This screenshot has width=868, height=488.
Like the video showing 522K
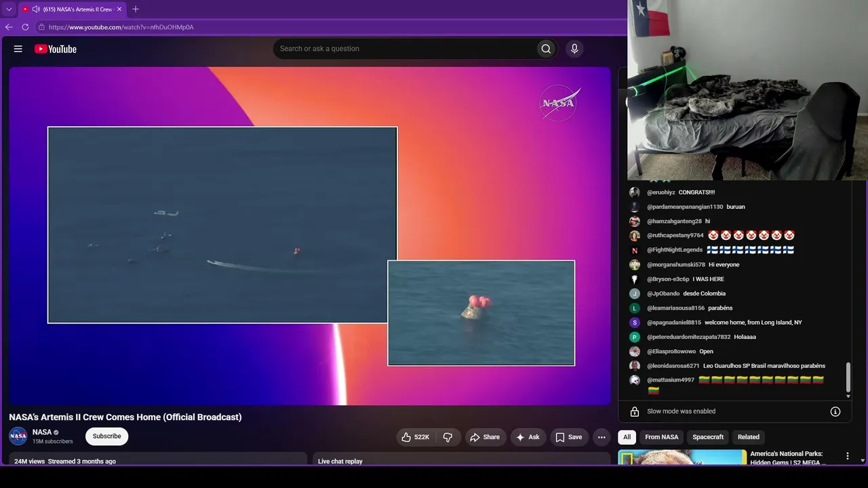click(416, 437)
